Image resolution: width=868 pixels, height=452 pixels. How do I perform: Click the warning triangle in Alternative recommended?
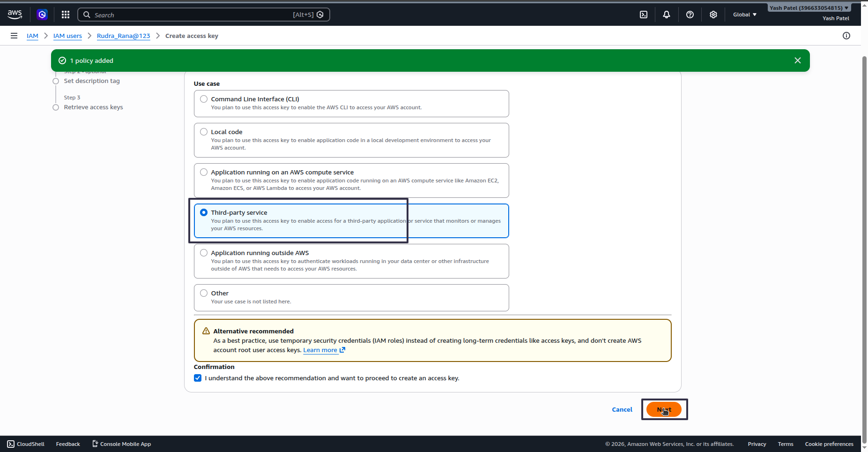(206, 331)
